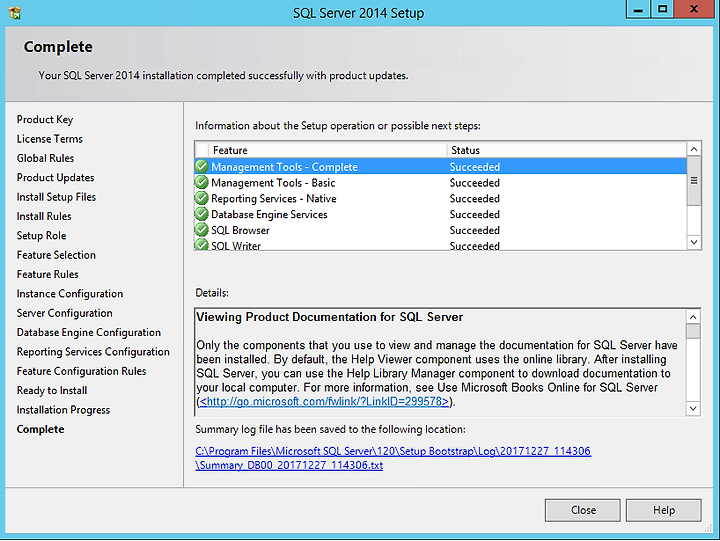Click the Global Rules step
Image resolution: width=720 pixels, height=541 pixels.
[45, 158]
